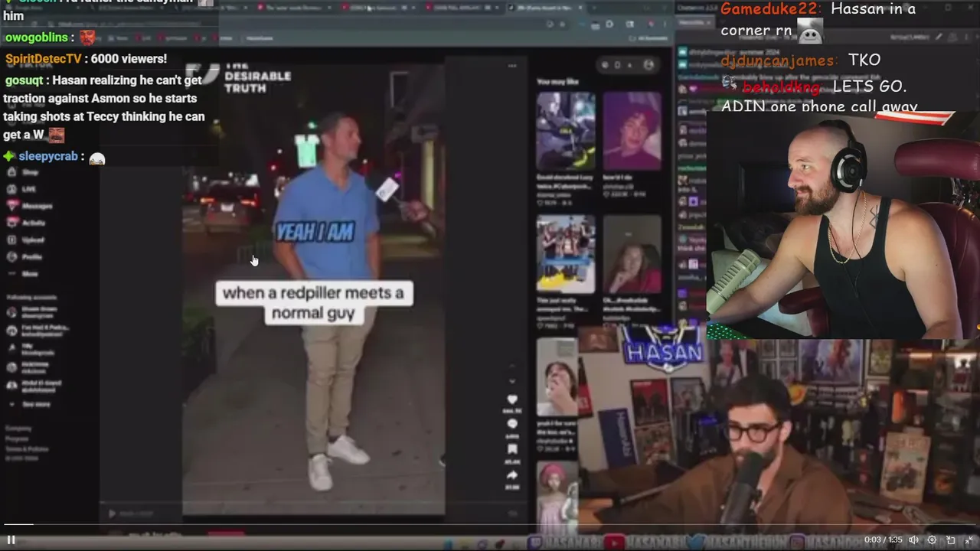This screenshot has width=980, height=551.
Task: Go to next TikTok video with down chevron
Action: pyautogui.click(x=512, y=381)
